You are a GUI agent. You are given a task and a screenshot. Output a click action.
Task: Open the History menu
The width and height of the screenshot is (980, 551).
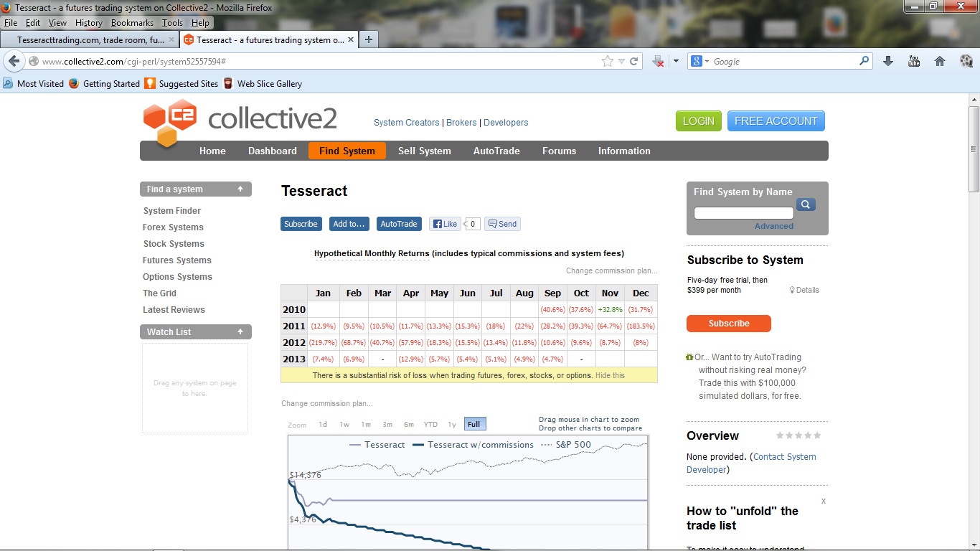point(89,23)
